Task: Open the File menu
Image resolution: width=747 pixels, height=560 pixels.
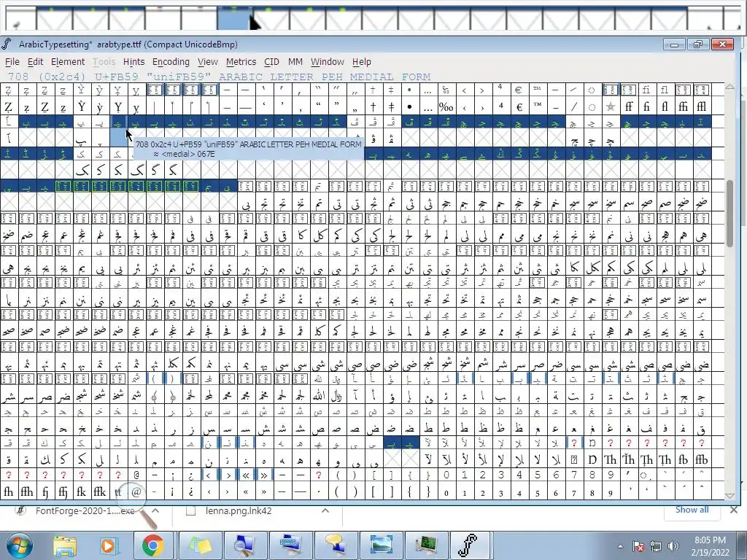Action: pyautogui.click(x=12, y=62)
